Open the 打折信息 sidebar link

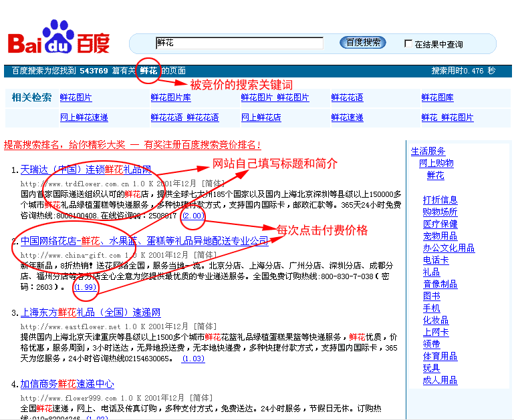pyautogui.click(x=440, y=200)
